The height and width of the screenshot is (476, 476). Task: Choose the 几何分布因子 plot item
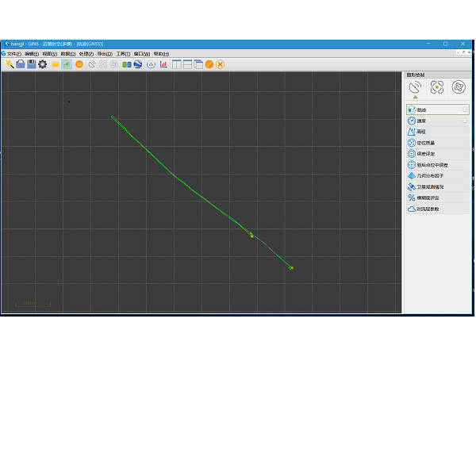click(429, 175)
